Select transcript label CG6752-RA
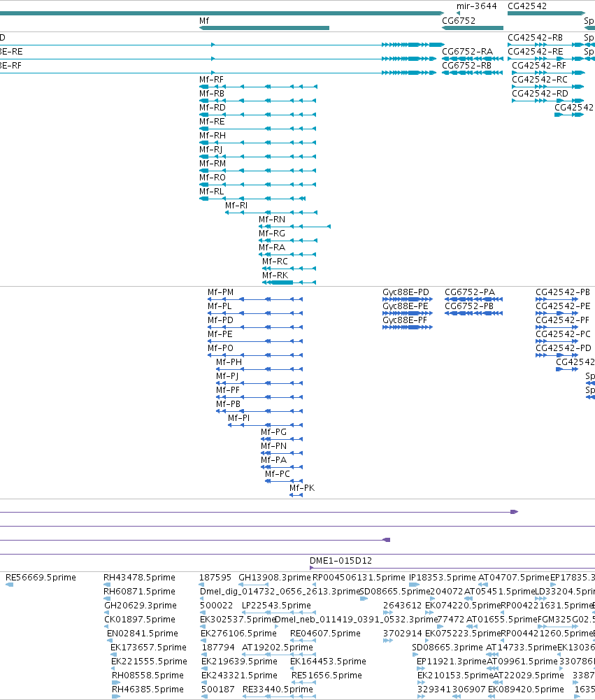595x700 pixels. [x=467, y=52]
